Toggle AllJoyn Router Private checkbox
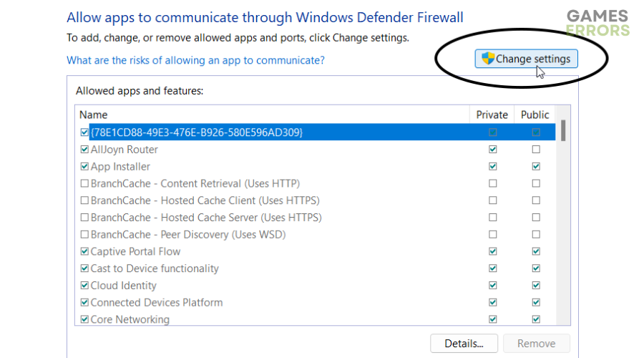Viewport: 644px width, 358px height. [x=493, y=150]
